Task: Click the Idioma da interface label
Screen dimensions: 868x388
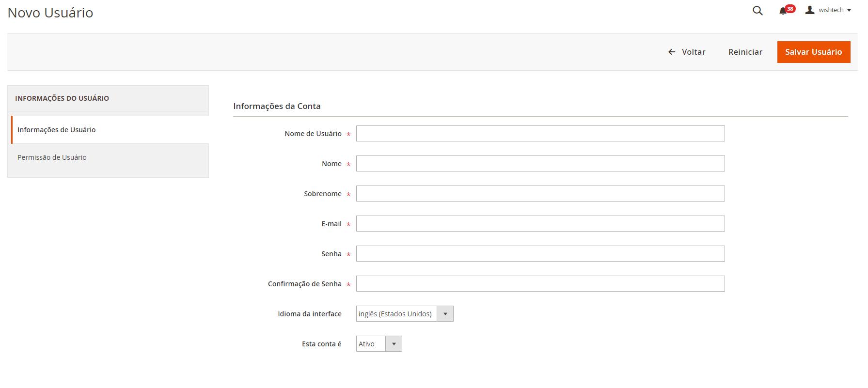Action: coord(310,314)
